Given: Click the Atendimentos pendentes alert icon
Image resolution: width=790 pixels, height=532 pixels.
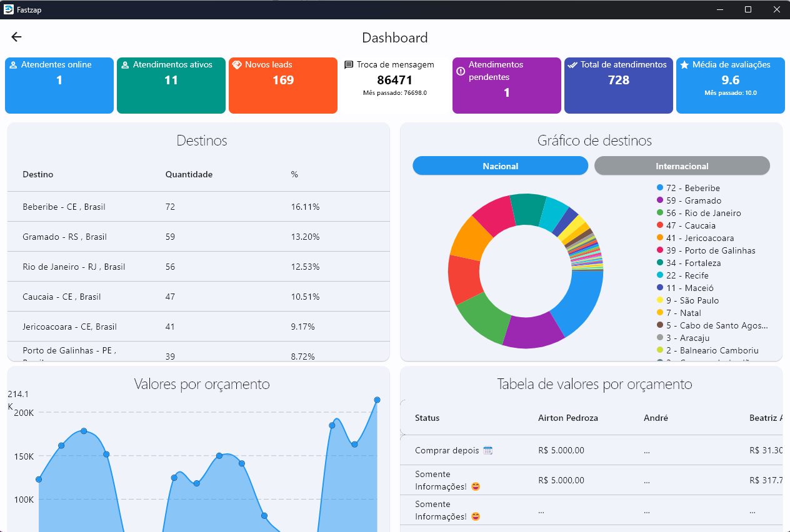Looking at the screenshot, I should [x=461, y=71].
